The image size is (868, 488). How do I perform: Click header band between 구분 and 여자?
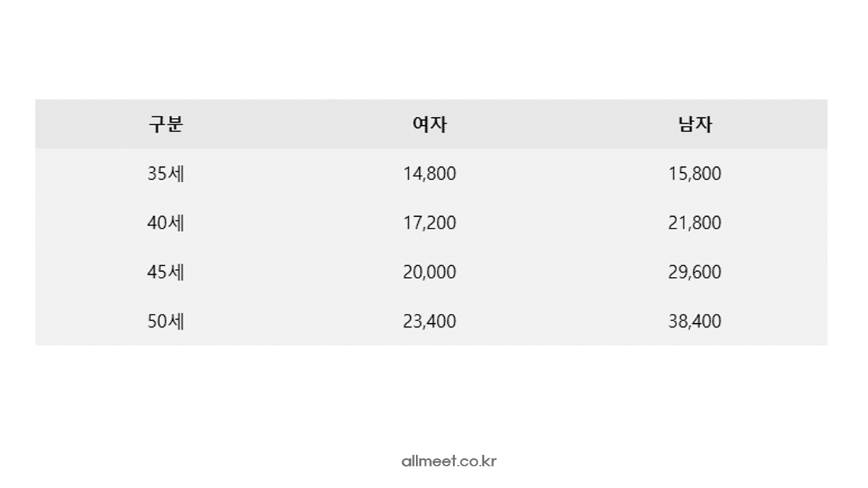point(297,124)
